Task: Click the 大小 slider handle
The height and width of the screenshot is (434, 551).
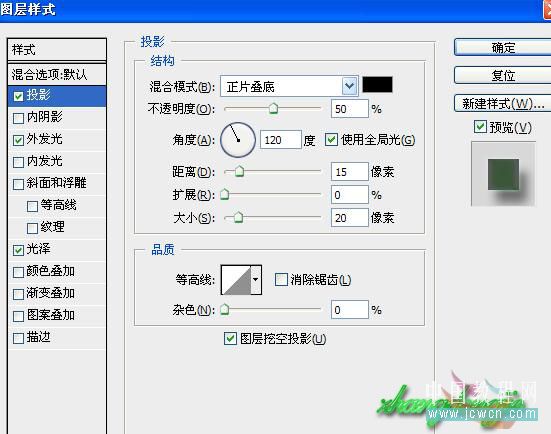Action: point(238,217)
